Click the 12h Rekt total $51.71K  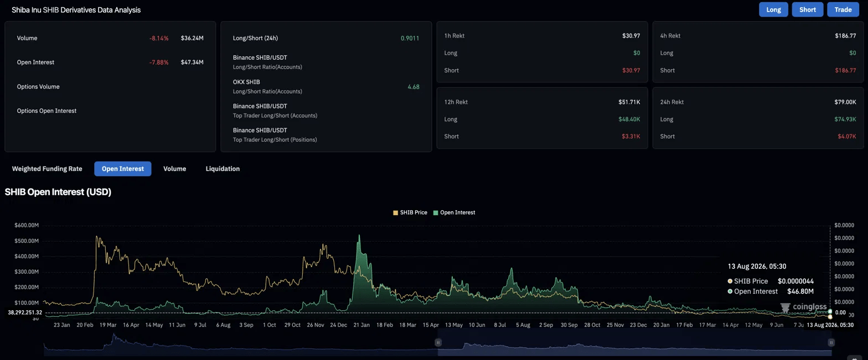(629, 102)
